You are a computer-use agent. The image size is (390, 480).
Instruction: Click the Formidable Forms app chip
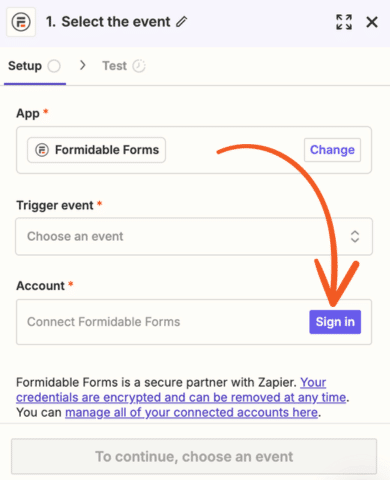point(96,150)
